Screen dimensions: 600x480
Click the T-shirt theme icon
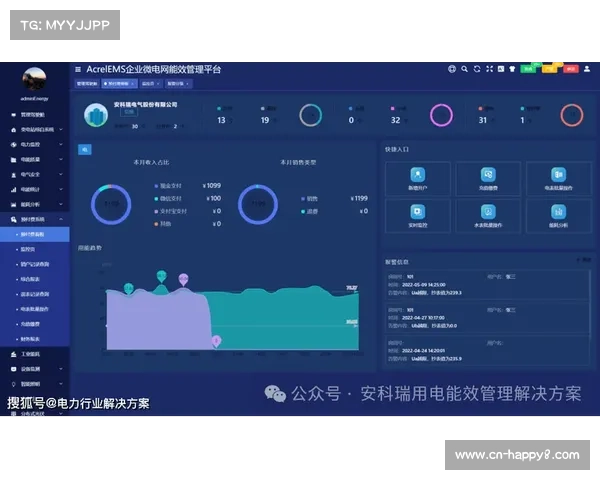pyautogui.click(x=512, y=69)
